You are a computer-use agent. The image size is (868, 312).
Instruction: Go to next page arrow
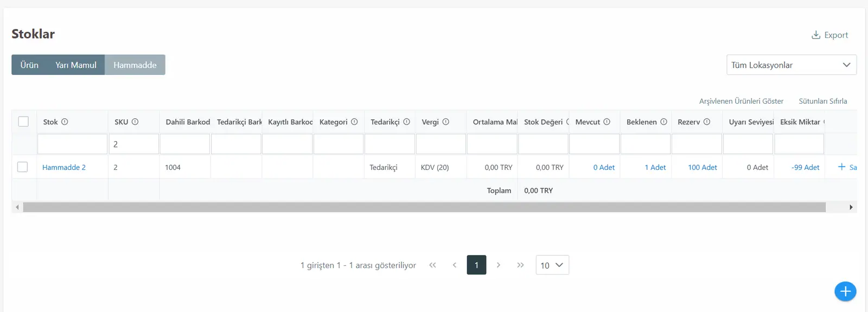pos(498,265)
